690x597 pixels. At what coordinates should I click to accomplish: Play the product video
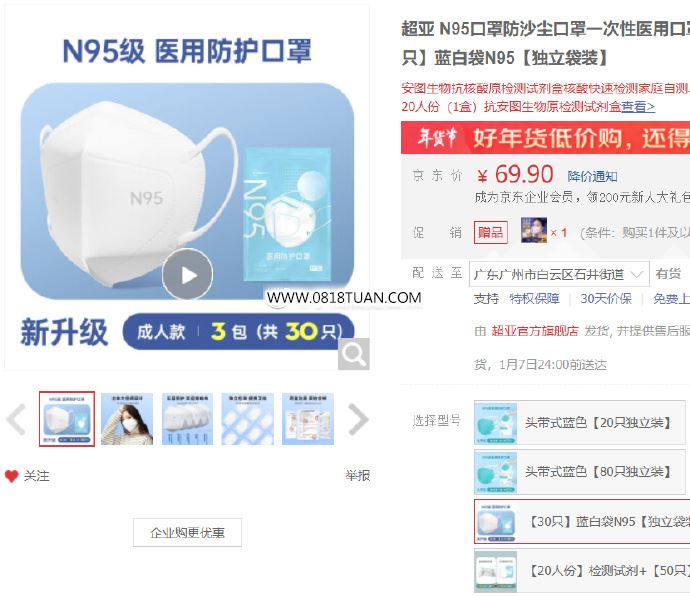click(187, 275)
